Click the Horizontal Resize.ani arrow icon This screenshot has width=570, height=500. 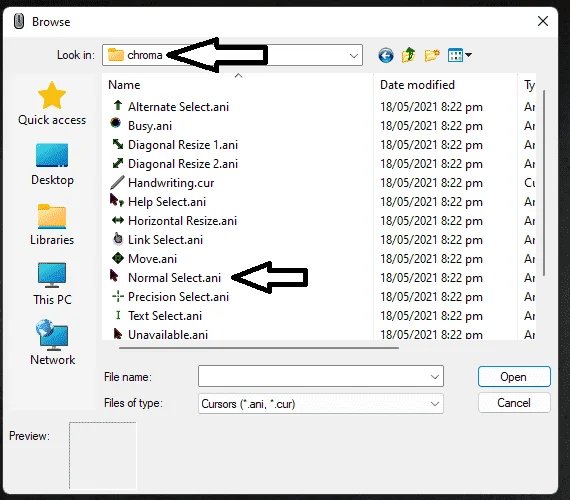(x=118, y=220)
